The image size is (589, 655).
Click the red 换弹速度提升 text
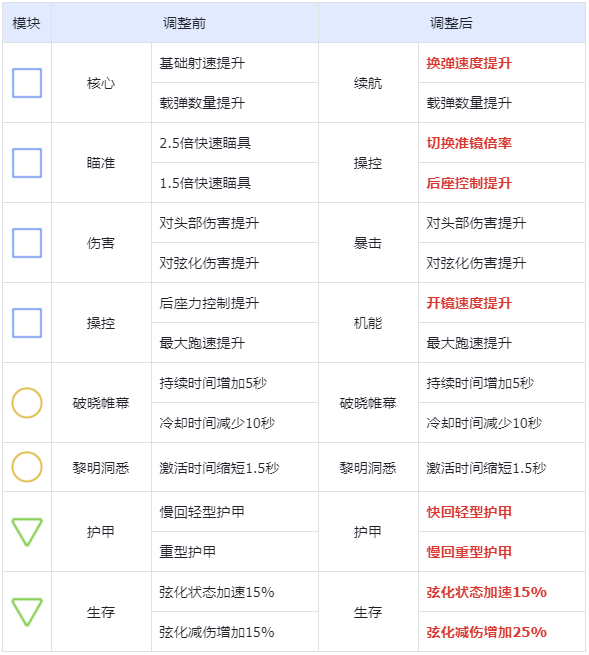469,63
